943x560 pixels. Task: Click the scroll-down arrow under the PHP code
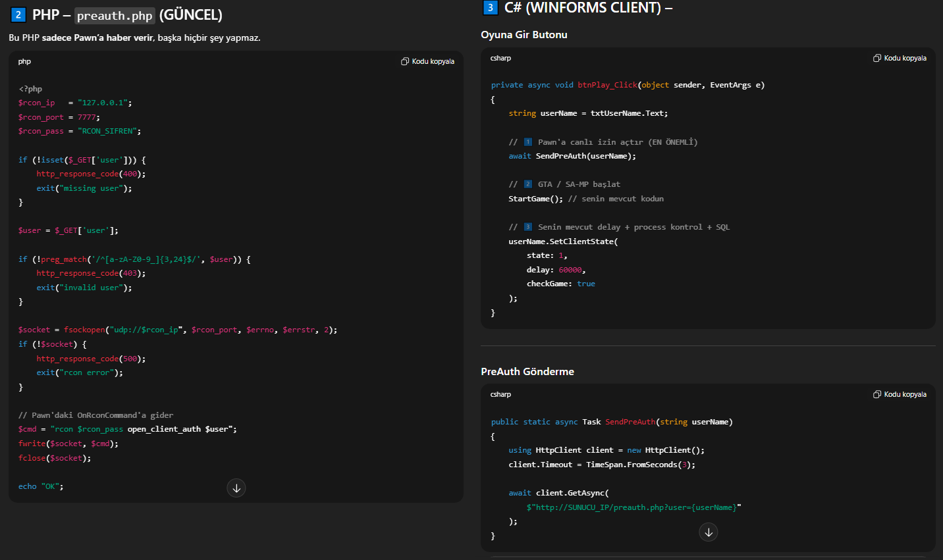pyautogui.click(x=236, y=488)
